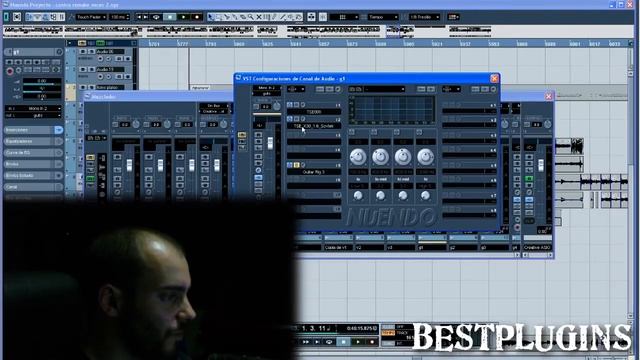This screenshot has height=360, width=640.
Task: Open the Touch Fader automation mode dropdown
Action: (x=91, y=17)
